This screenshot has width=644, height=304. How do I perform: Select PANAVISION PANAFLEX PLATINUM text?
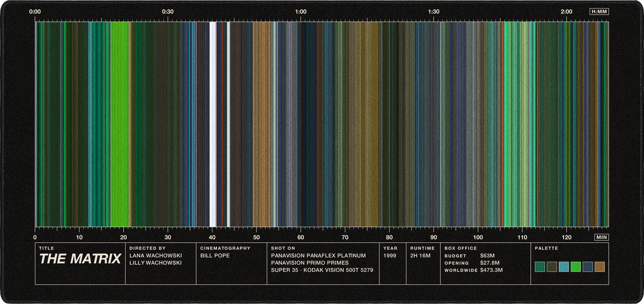[318, 255]
